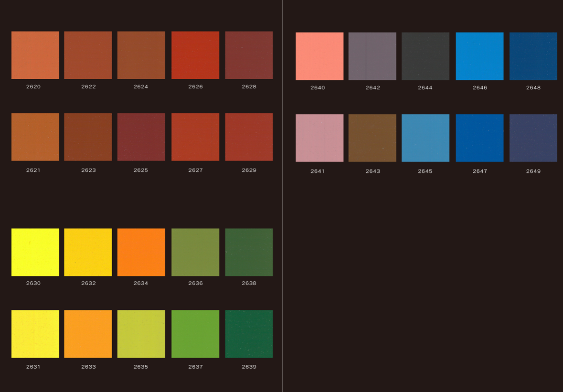Select the golden yellow swatch 2632
Screen dimensions: 563x392
(88, 252)
